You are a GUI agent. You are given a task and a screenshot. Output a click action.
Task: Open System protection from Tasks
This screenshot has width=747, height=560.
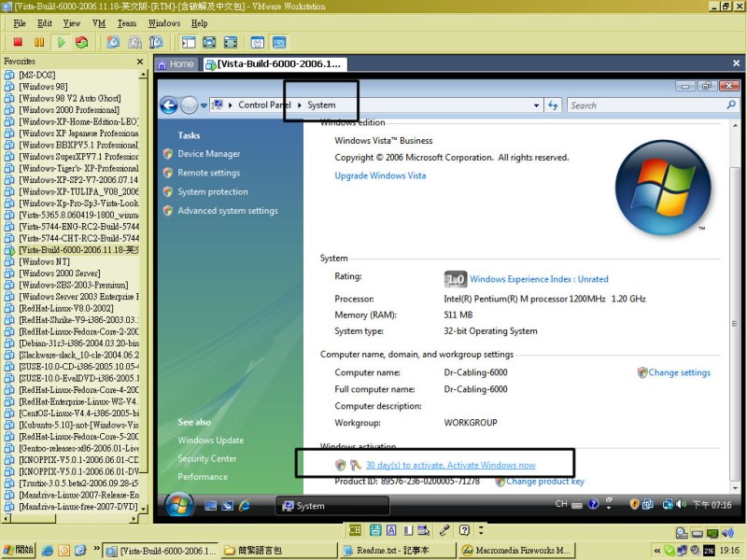213,192
